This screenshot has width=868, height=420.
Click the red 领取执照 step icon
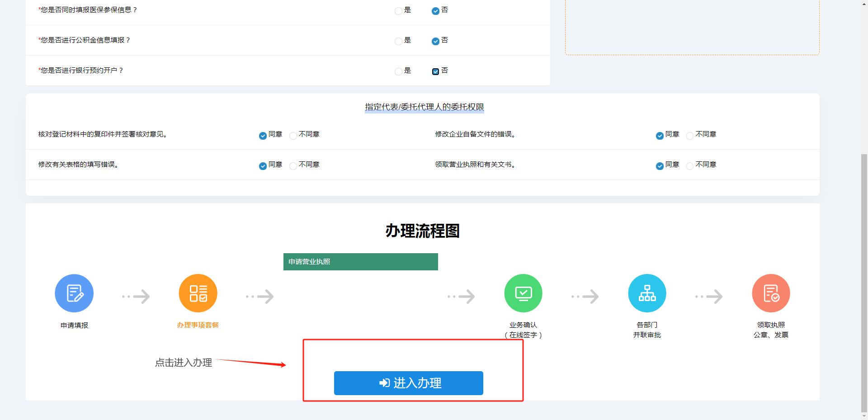coord(771,293)
